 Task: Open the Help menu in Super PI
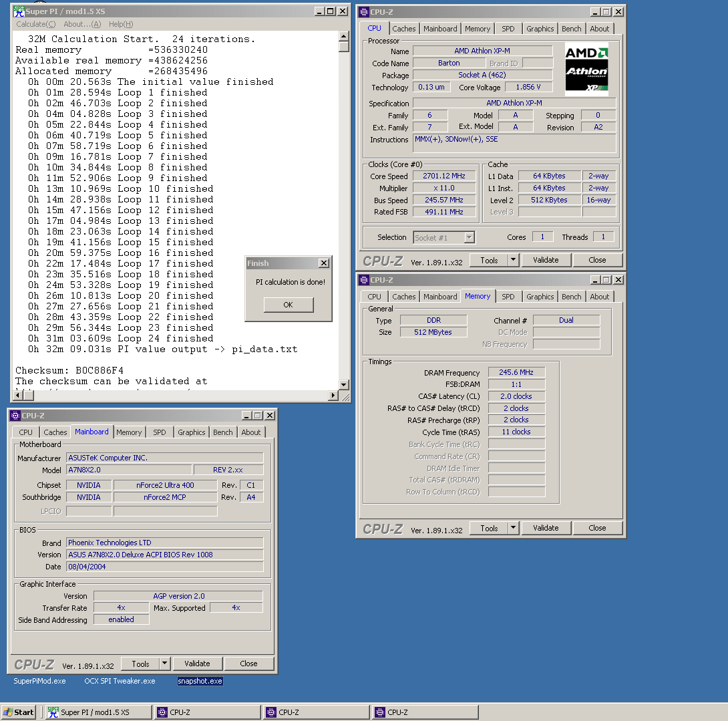(x=121, y=24)
